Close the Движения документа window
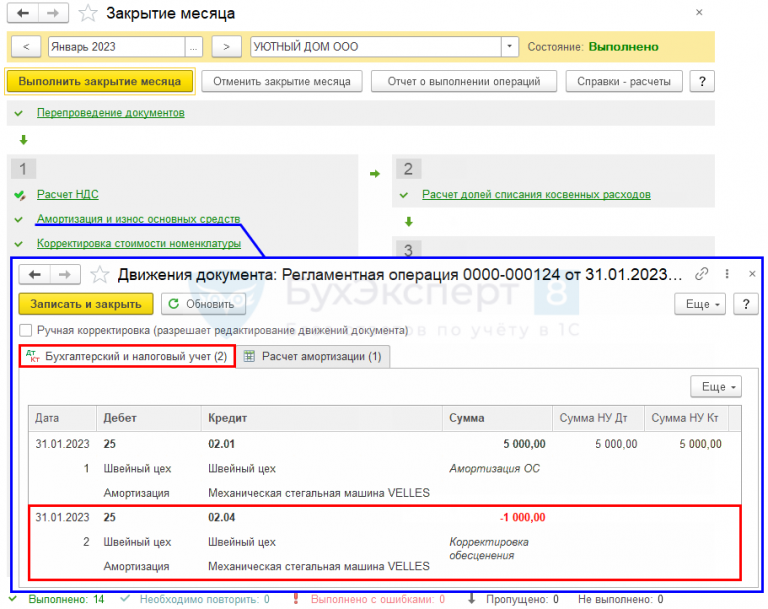 coord(752,274)
